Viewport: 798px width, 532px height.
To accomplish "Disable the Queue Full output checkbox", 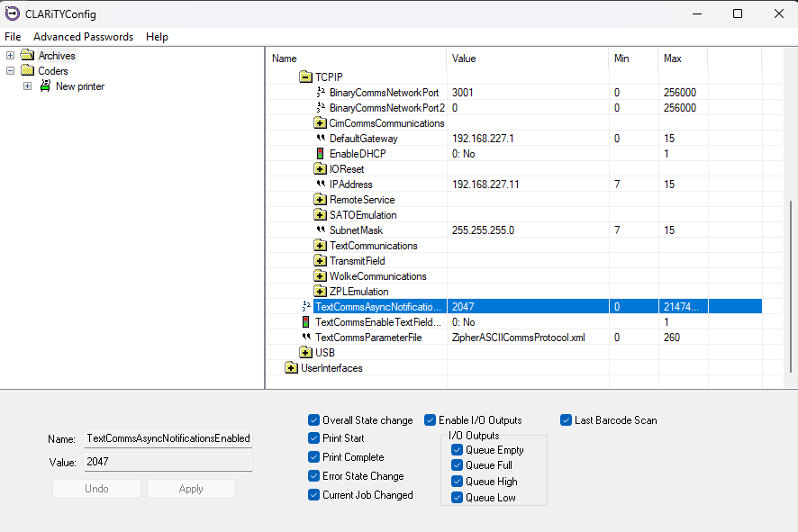I will 458,465.
